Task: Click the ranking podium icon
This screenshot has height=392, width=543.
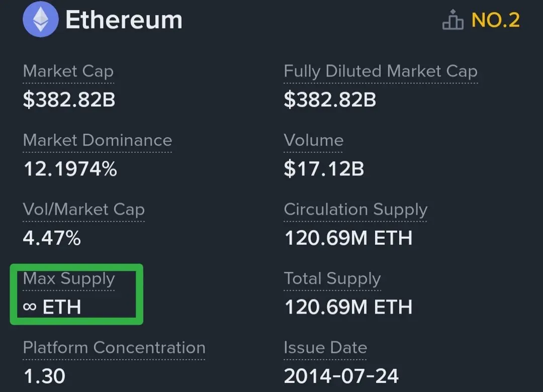Action: (x=452, y=21)
